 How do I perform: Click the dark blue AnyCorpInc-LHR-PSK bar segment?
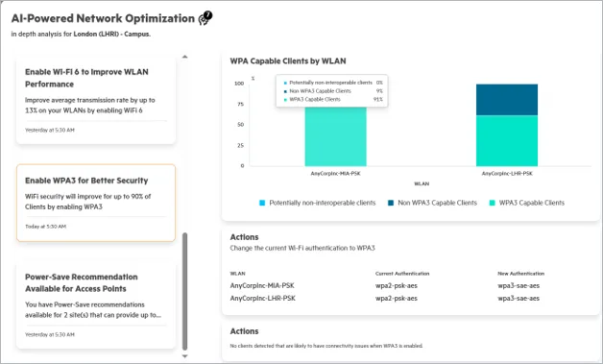pyautogui.click(x=507, y=100)
